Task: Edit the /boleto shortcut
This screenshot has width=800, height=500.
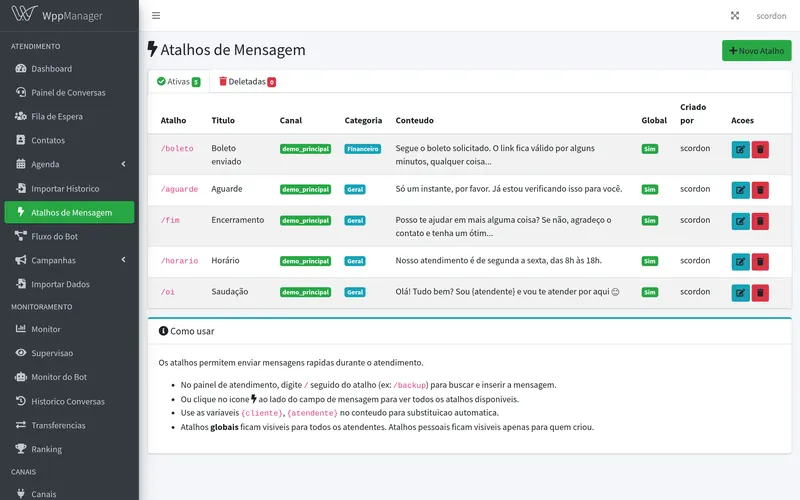Action: coord(740,149)
